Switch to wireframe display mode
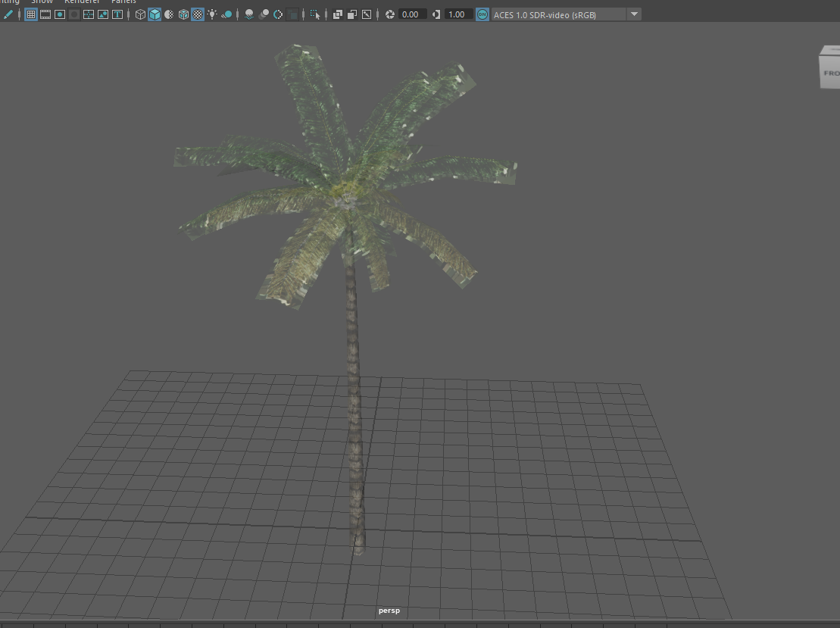The width and height of the screenshot is (840, 628). point(140,14)
